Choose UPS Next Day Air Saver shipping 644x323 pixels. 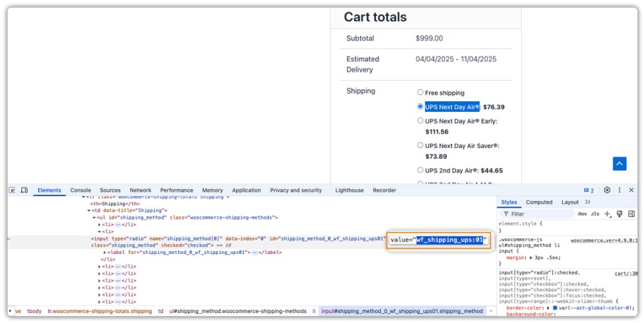point(421,145)
